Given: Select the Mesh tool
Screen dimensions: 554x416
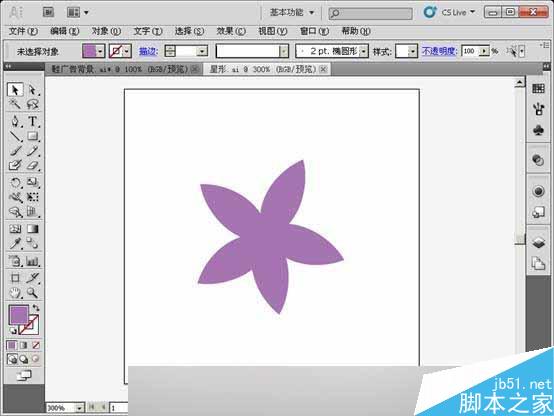Looking at the screenshot, I should coord(15,229).
